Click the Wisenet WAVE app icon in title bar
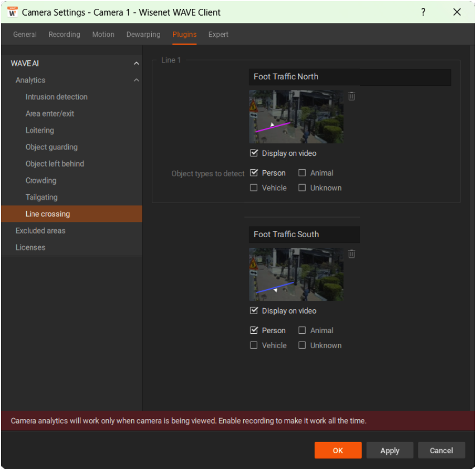This screenshot has width=476, height=471. click(x=12, y=12)
